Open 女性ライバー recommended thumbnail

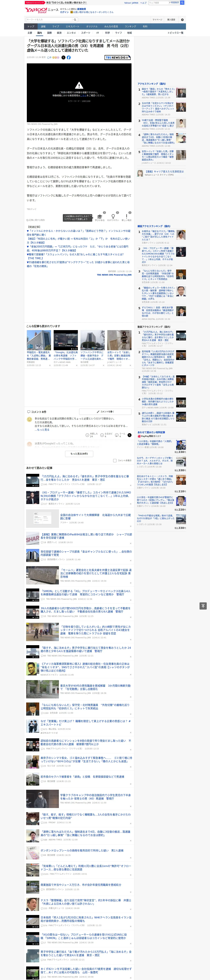tap(119, 340)
